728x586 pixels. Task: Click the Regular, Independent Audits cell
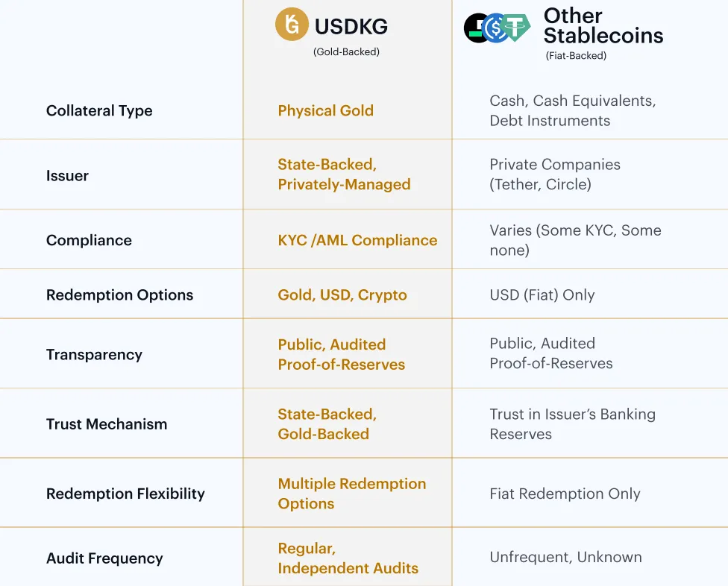348,558
